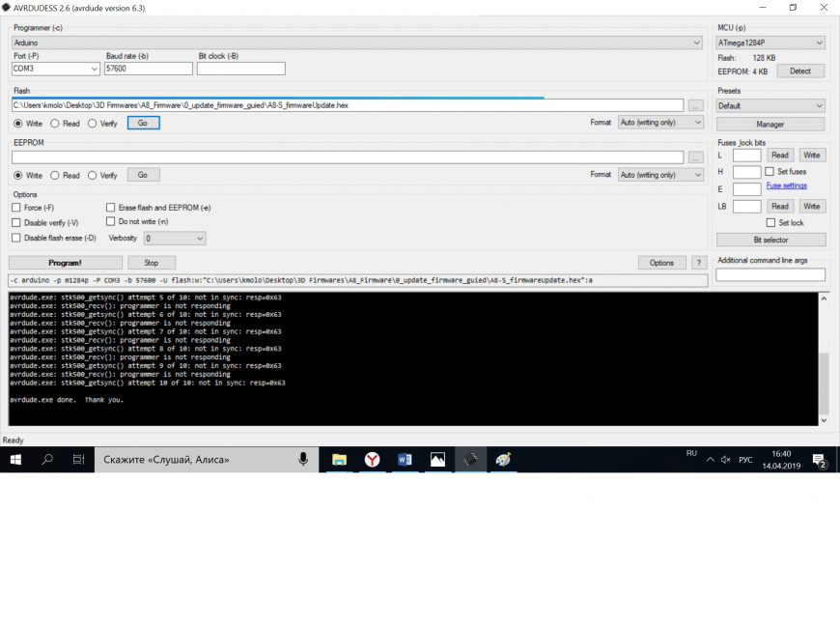Open taskbar search magnifier
The width and height of the screenshot is (840, 625).
click(x=47, y=460)
